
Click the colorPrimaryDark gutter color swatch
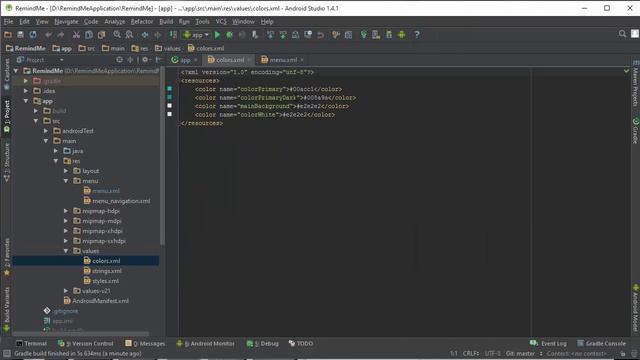coord(170,97)
